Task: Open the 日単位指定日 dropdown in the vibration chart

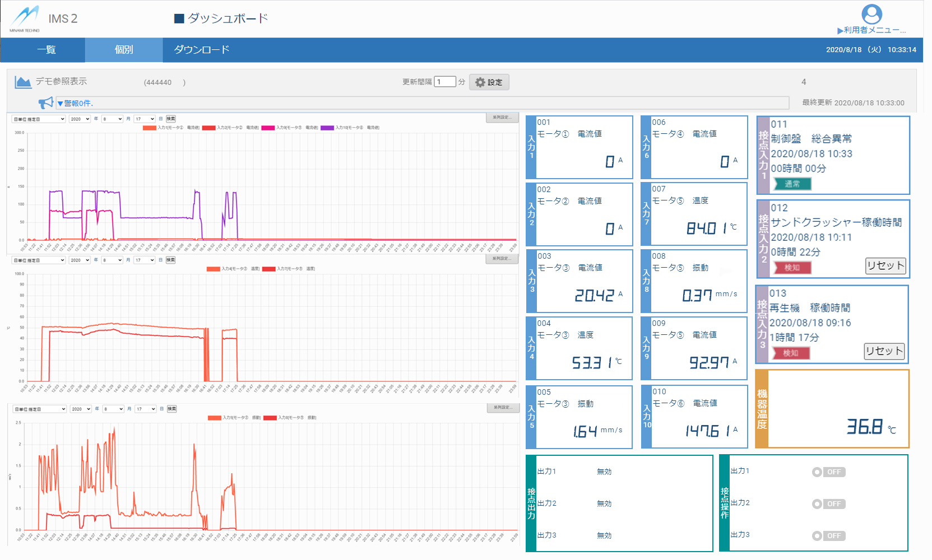Action: click(x=40, y=409)
